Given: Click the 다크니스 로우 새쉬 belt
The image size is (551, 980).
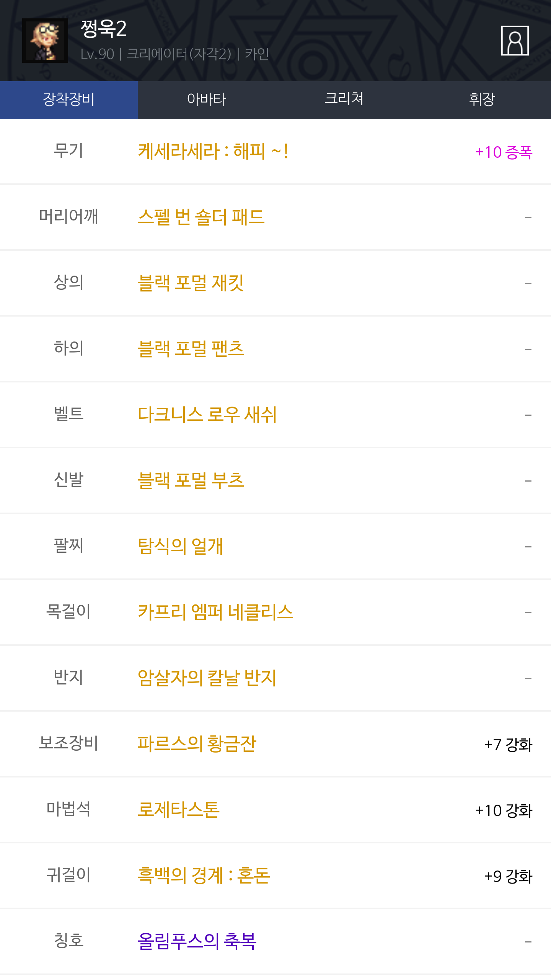Looking at the screenshot, I should 207,415.
